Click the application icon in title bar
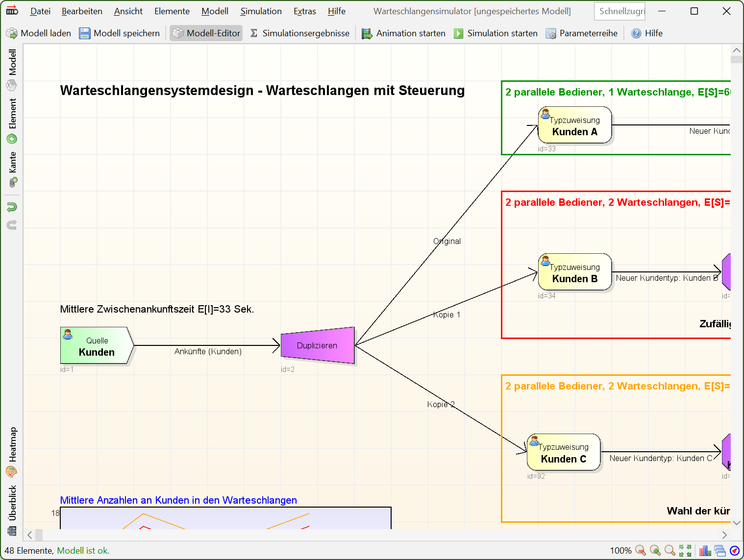 click(12, 11)
